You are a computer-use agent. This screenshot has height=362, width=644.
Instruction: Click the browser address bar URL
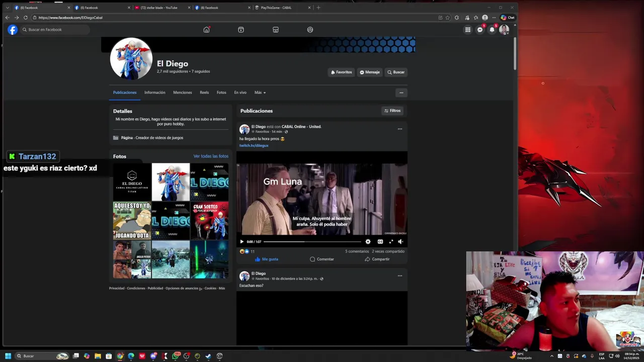click(x=70, y=18)
